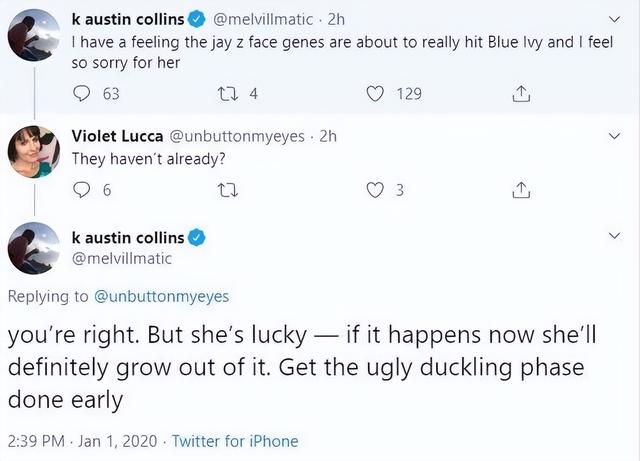Open the Twitter for iPhone source link
640x461 pixels.
point(235,441)
